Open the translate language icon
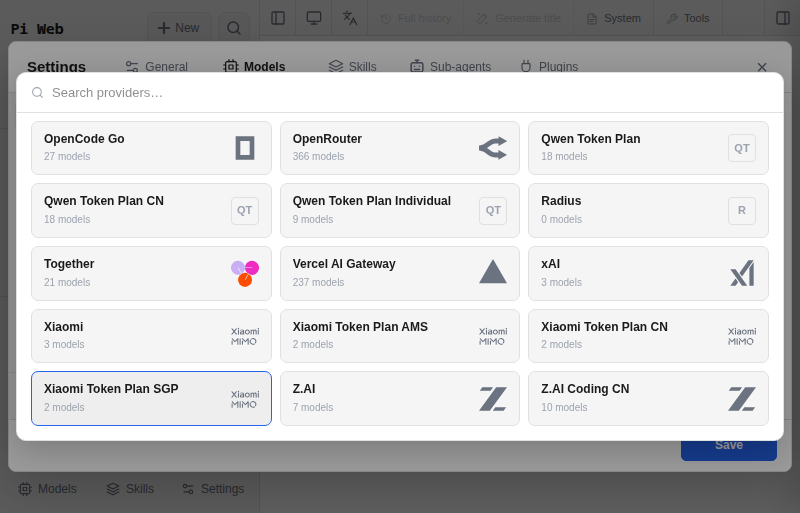This screenshot has height=513, width=800. click(349, 18)
